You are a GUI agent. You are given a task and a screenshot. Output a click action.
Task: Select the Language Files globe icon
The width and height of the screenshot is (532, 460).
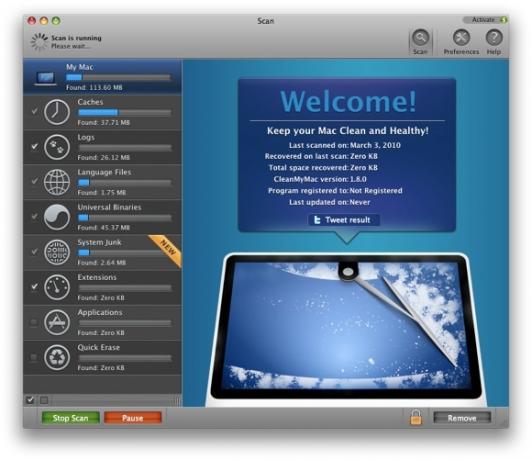tap(57, 182)
